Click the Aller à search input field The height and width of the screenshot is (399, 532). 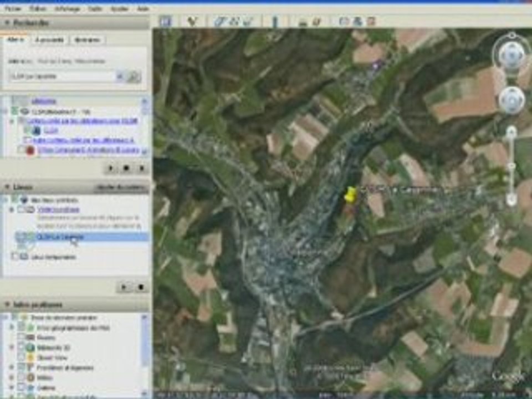[62, 76]
